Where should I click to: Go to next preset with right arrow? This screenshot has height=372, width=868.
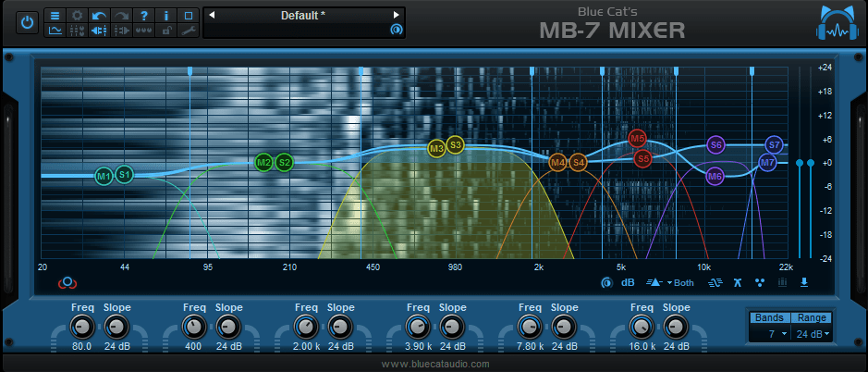click(x=397, y=16)
